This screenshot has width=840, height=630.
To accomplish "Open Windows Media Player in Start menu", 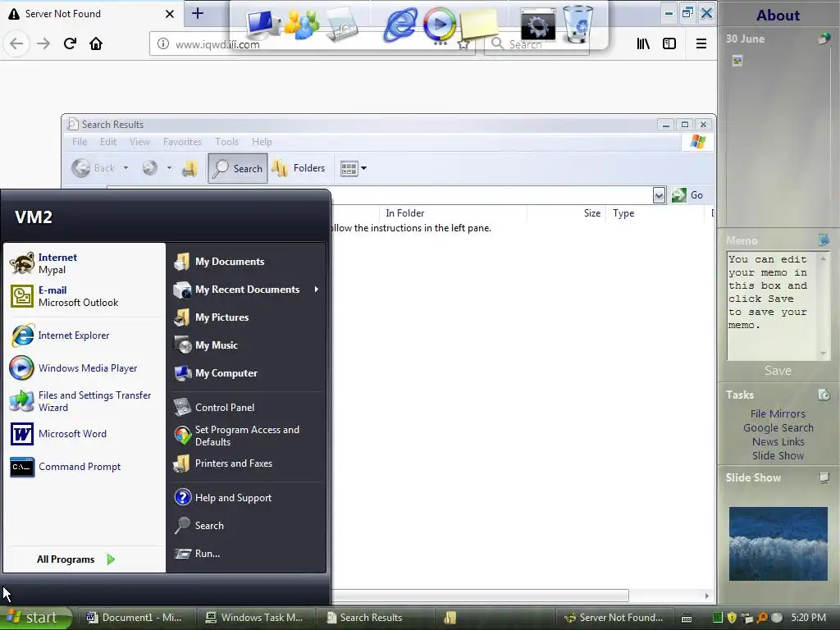I will [84, 368].
